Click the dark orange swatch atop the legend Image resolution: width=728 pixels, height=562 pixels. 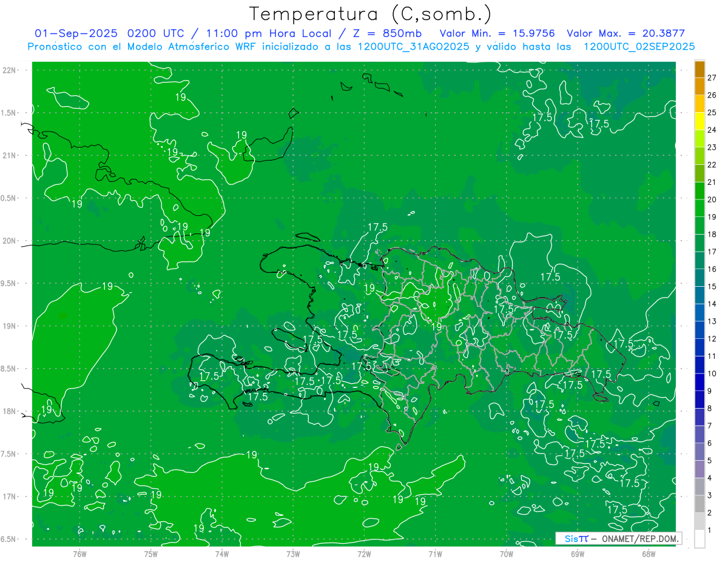tap(699, 70)
